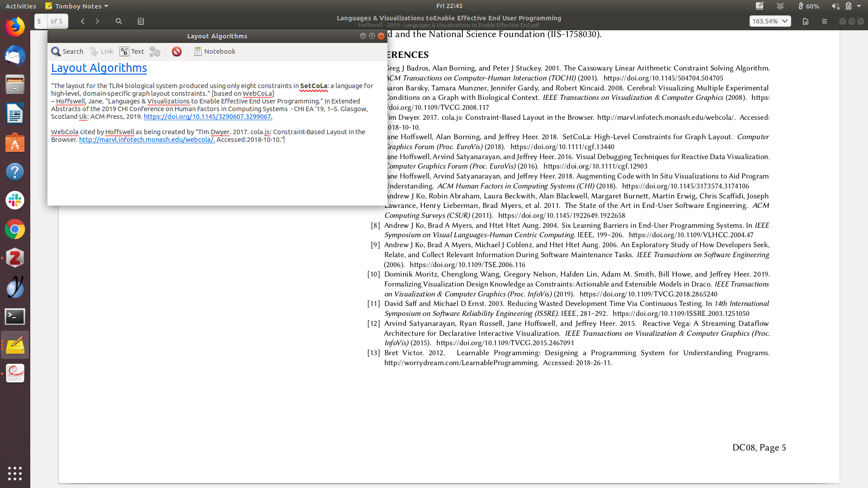Open the doi.org/10.1145/3290607.3299067 link

tap(208, 117)
